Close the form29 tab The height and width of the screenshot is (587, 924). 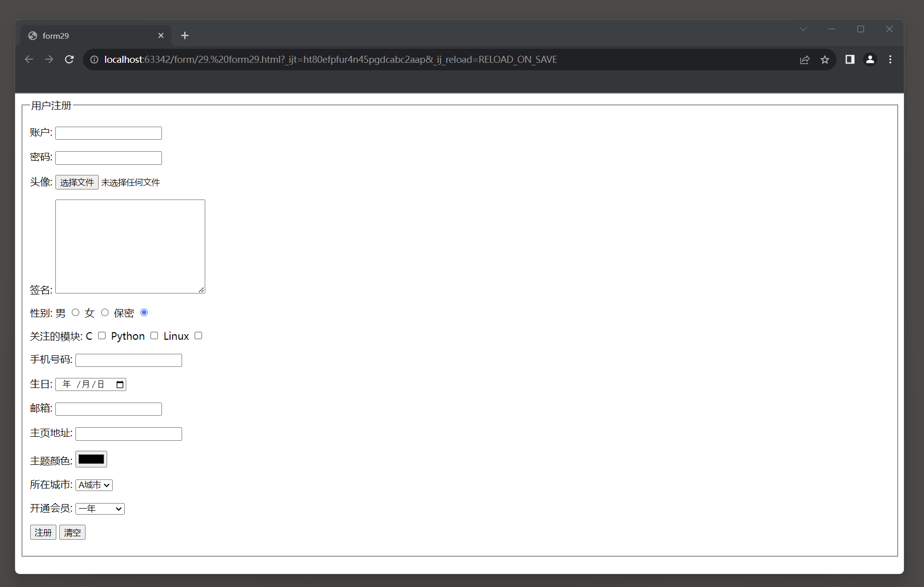pyautogui.click(x=161, y=35)
